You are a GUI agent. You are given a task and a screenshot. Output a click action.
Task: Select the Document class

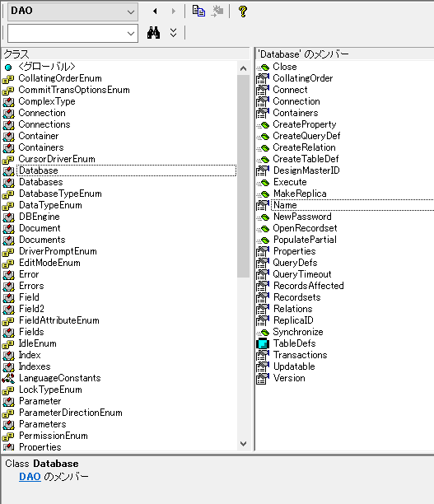pyautogui.click(x=40, y=228)
